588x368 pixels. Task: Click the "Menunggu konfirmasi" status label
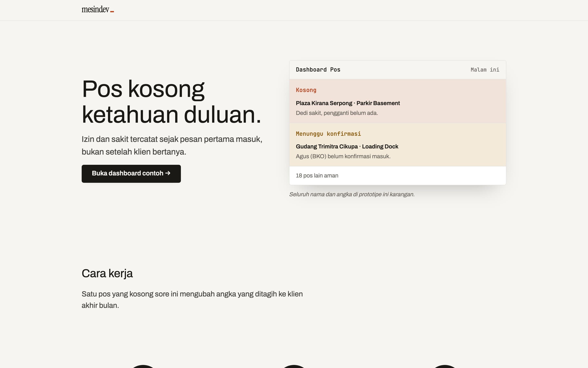tap(328, 134)
